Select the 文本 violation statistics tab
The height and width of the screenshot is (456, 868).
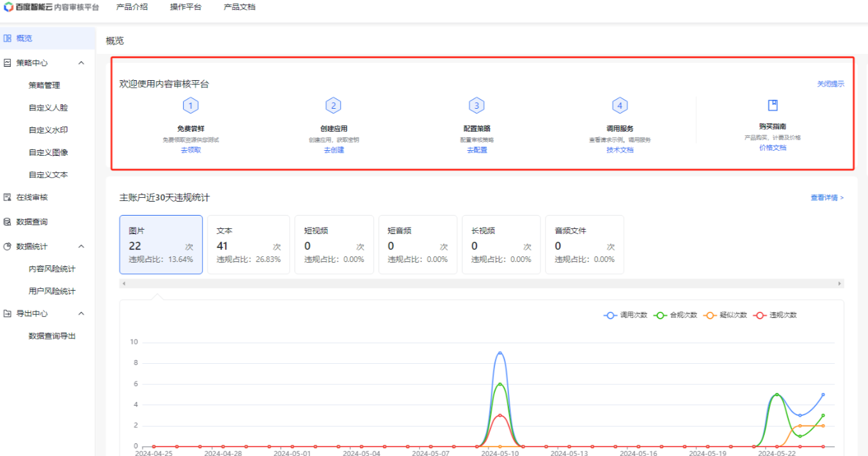(249, 245)
